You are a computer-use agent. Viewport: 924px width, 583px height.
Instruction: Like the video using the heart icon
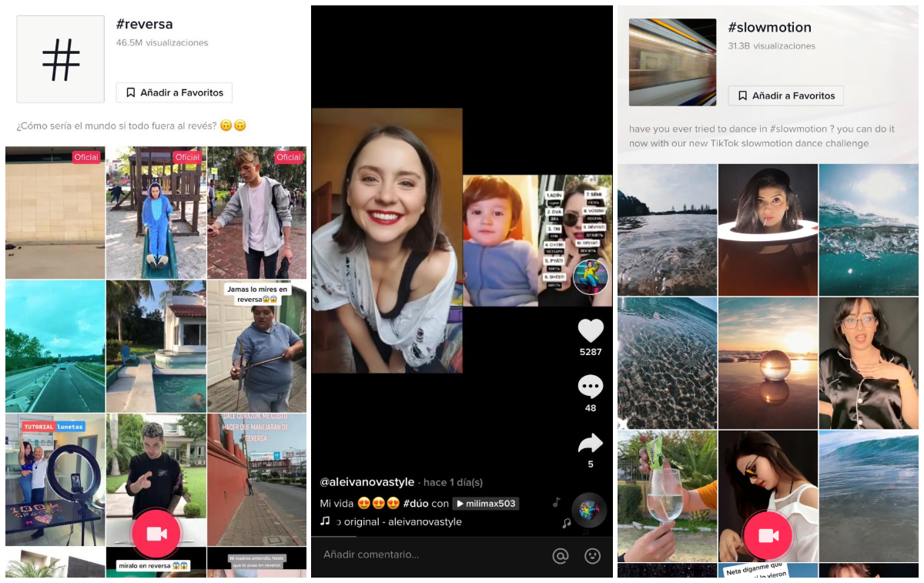[x=591, y=330]
